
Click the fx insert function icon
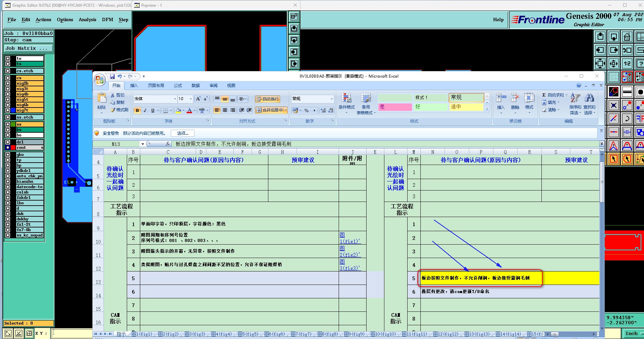click(168, 144)
